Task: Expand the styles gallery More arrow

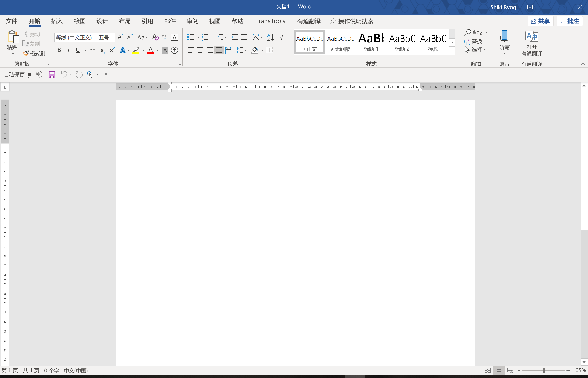Action: pos(452,51)
